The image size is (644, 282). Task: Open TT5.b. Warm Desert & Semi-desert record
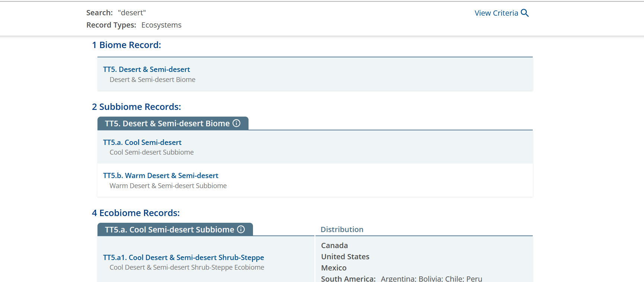click(160, 175)
